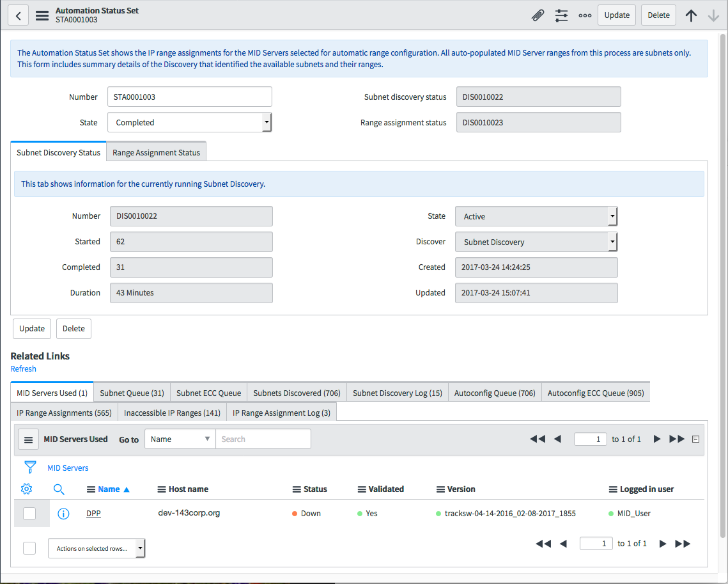Click the Subnet discovery status DIS0010022 field
728x584 pixels.
[x=539, y=97]
